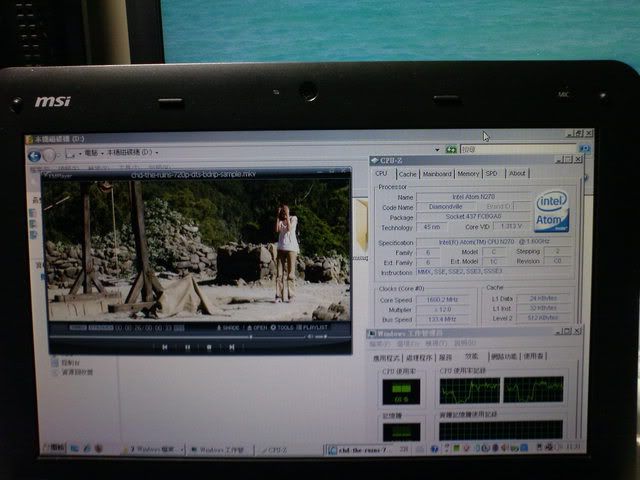Click the L1 Data cache value
This screenshot has height=480, width=640.
pyautogui.click(x=543, y=298)
